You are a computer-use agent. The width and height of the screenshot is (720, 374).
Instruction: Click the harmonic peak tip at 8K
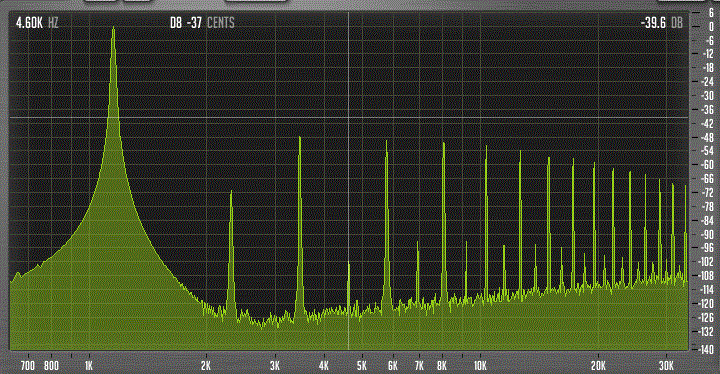[444, 144]
